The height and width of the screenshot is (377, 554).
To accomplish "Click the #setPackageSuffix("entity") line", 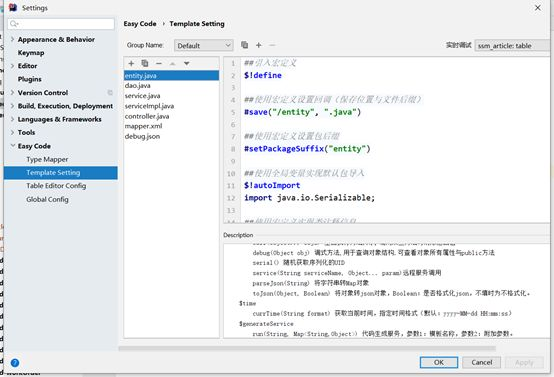I will click(307, 149).
